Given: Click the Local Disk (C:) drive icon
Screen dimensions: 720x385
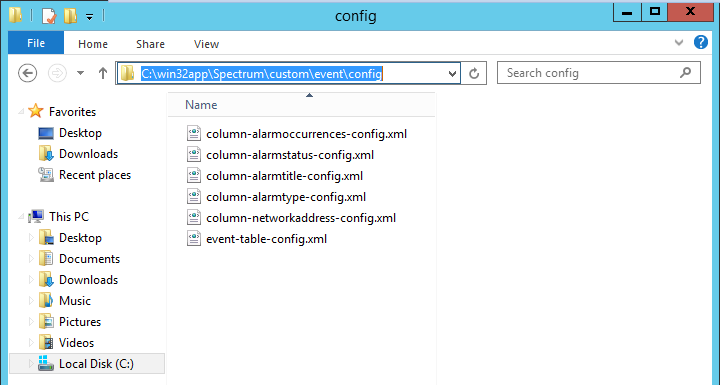Looking at the screenshot, I should pyautogui.click(x=46, y=363).
